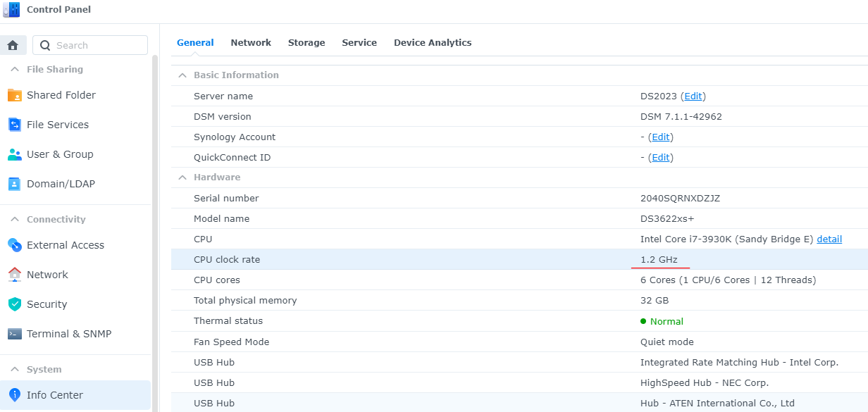The height and width of the screenshot is (412, 868).
Task: Switch to the General tab
Action: pyautogui.click(x=195, y=43)
